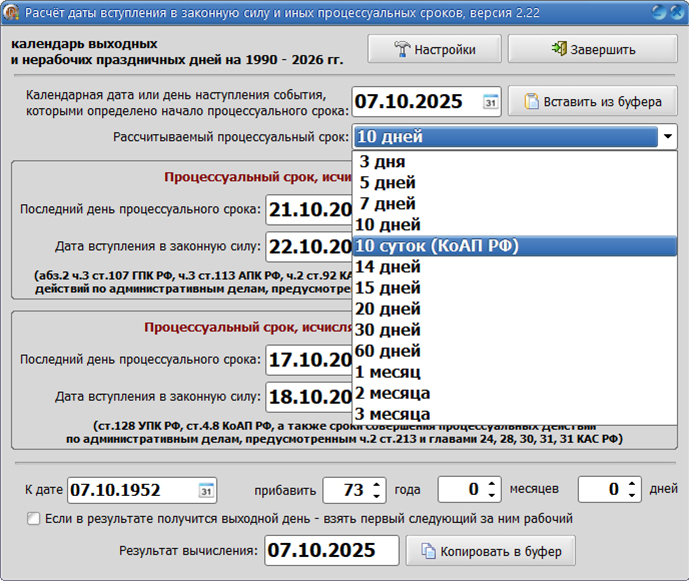The width and height of the screenshot is (689, 581).
Task: Choose 10 суток (КоАП РФ) option
Action: [x=438, y=246]
